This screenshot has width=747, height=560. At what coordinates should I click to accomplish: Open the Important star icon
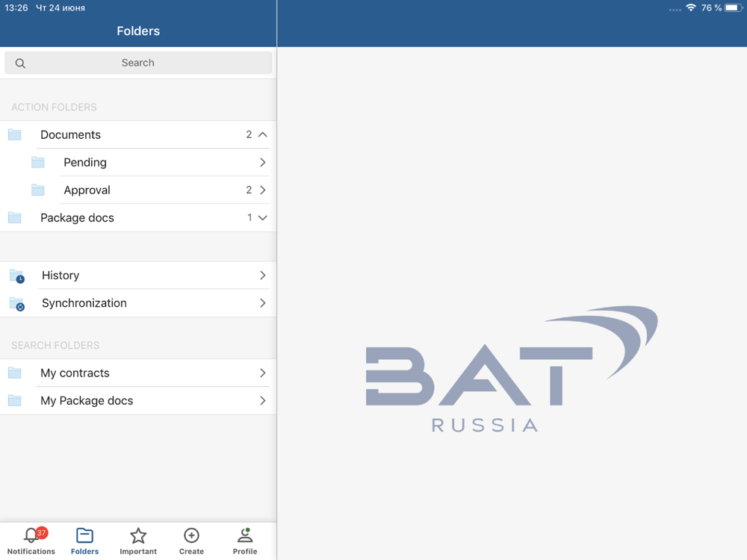[138, 535]
